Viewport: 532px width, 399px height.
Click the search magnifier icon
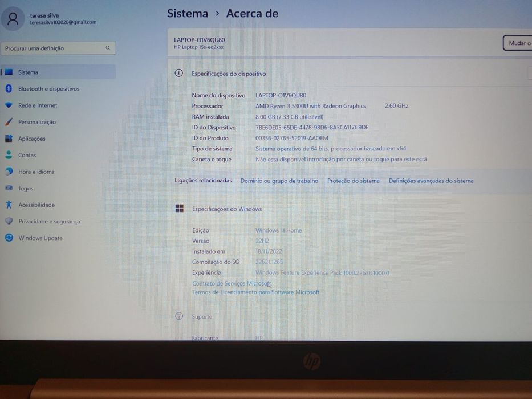tap(108, 48)
